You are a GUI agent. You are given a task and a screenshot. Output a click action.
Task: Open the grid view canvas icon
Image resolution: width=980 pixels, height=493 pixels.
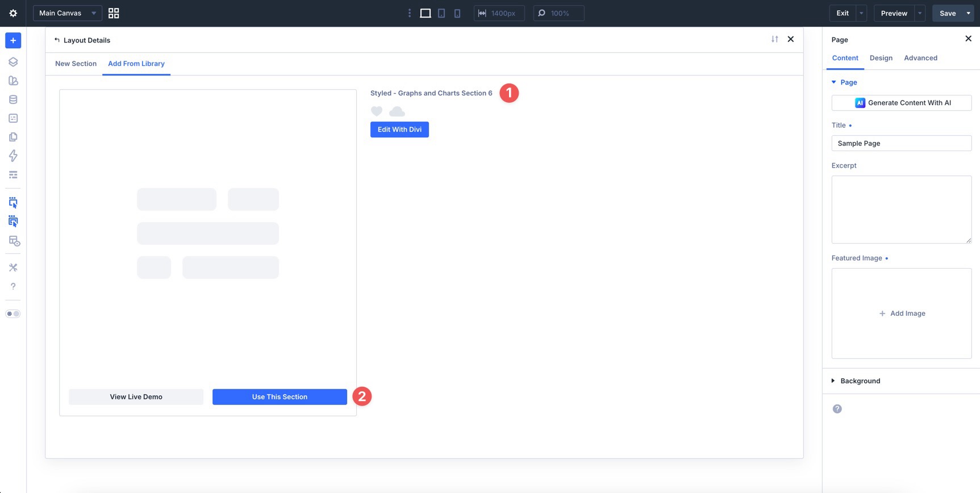114,13
